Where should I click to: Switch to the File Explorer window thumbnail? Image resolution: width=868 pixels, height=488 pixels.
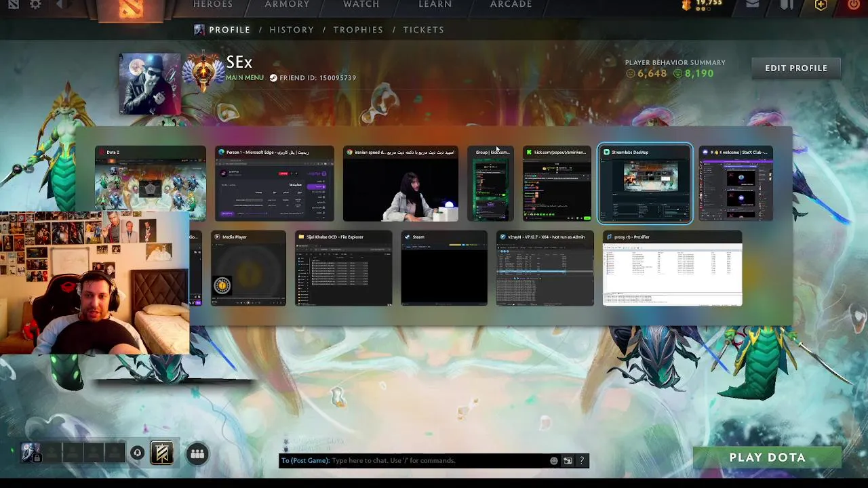coord(343,268)
